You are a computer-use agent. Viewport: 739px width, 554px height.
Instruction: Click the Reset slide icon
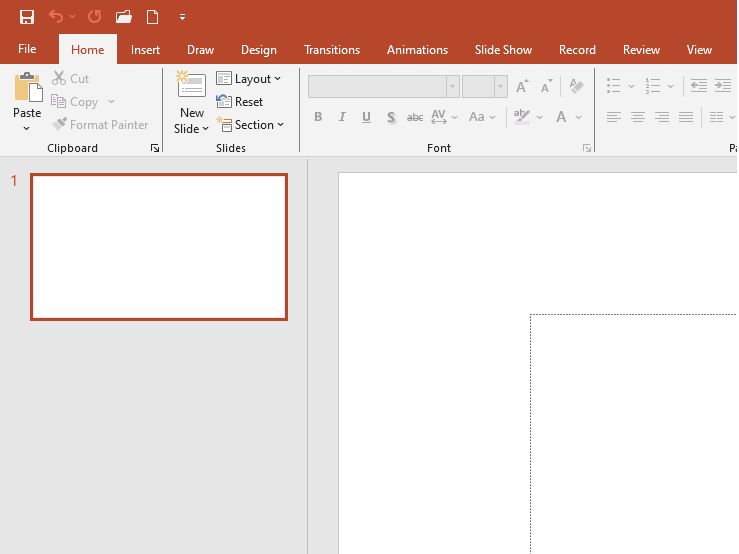tap(240, 102)
